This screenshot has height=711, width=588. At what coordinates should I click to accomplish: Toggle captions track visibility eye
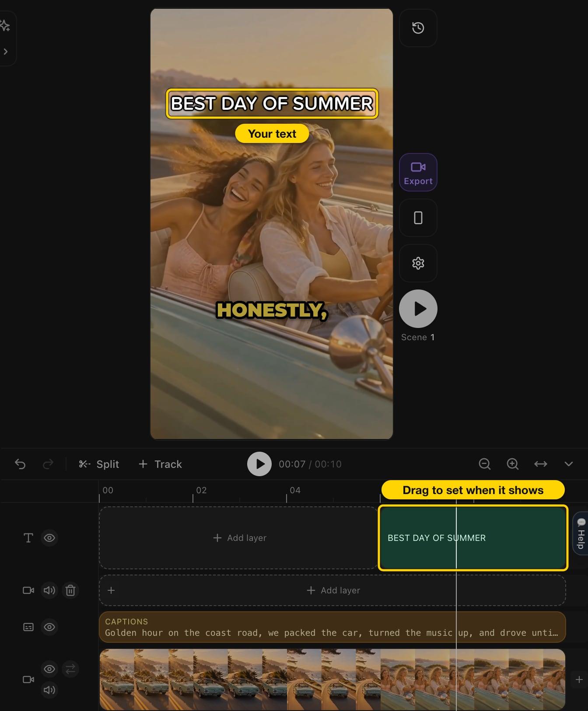coord(49,627)
